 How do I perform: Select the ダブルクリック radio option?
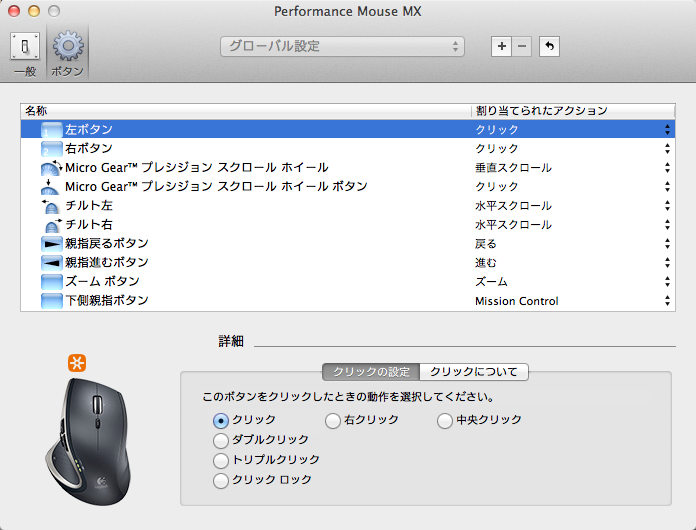point(221,440)
